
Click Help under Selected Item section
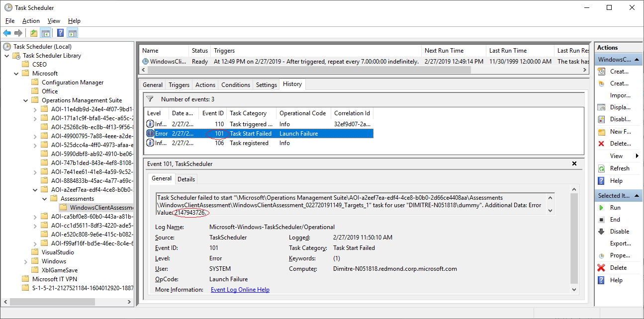click(616, 280)
